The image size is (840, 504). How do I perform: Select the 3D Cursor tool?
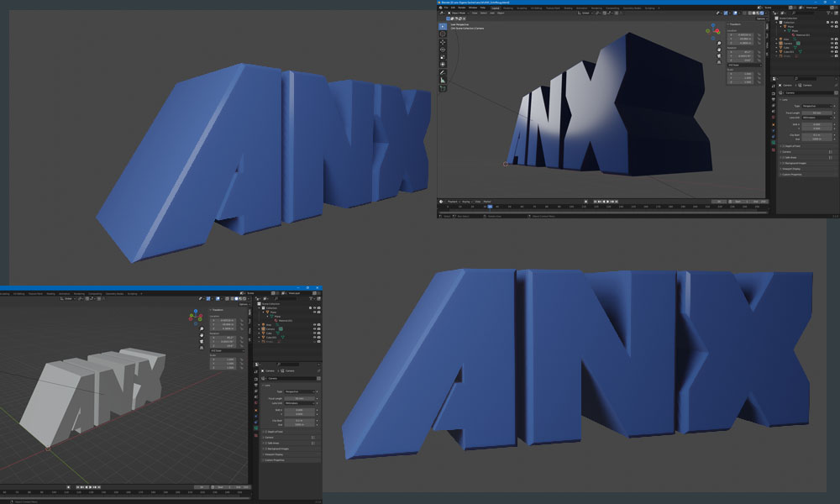point(443,34)
